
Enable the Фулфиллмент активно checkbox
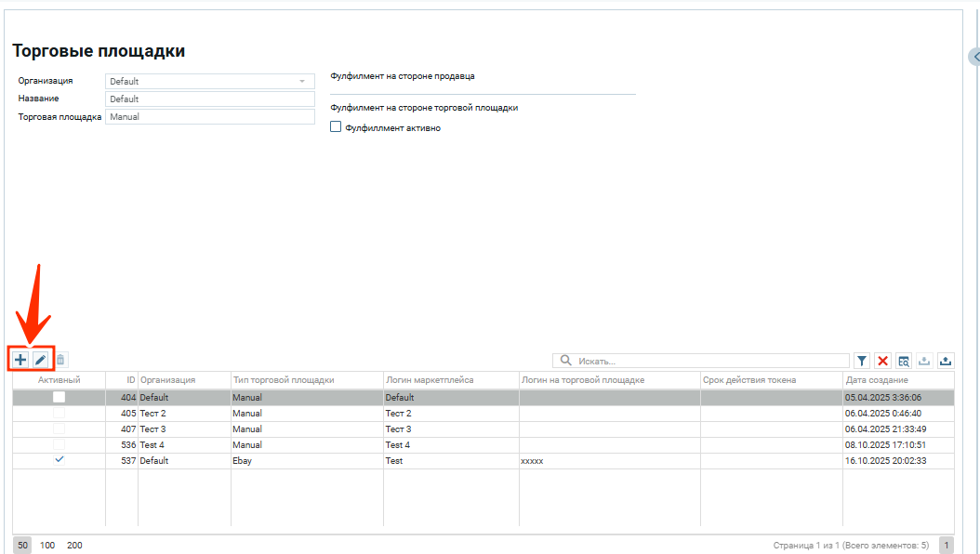click(x=337, y=127)
